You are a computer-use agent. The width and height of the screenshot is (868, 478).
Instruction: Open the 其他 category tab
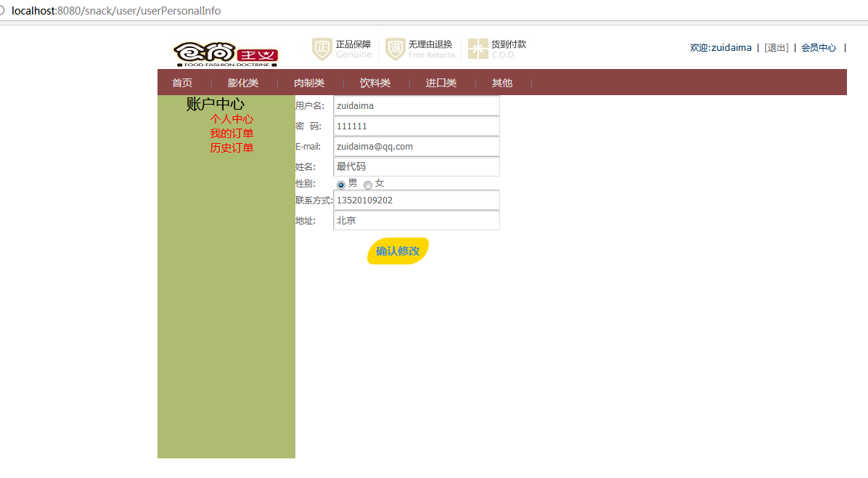502,83
